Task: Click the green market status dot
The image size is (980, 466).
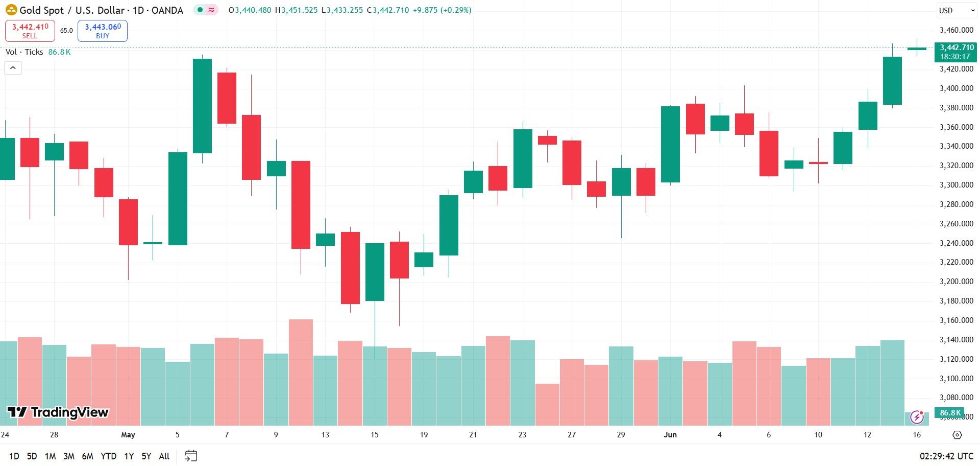Action: [x=200, y=10]
